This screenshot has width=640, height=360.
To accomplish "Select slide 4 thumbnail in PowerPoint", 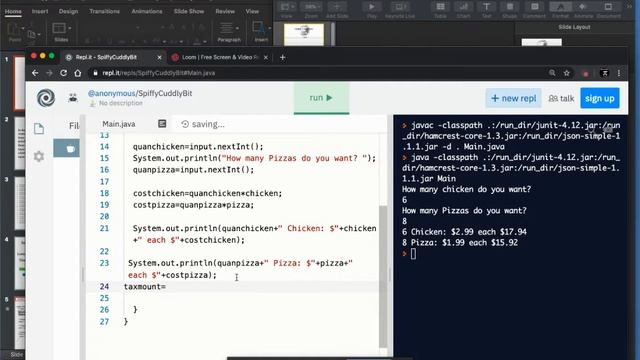I will [x=20, y=262].
